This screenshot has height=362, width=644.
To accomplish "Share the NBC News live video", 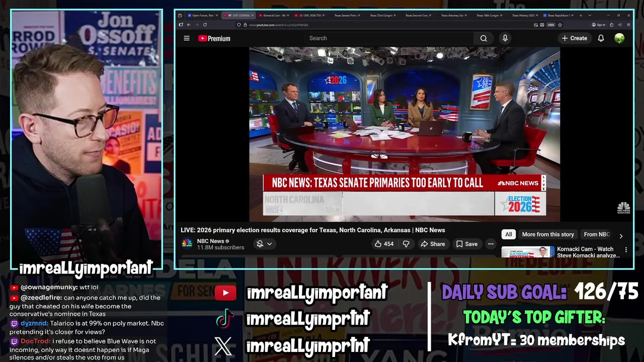I will pos(433,244).
